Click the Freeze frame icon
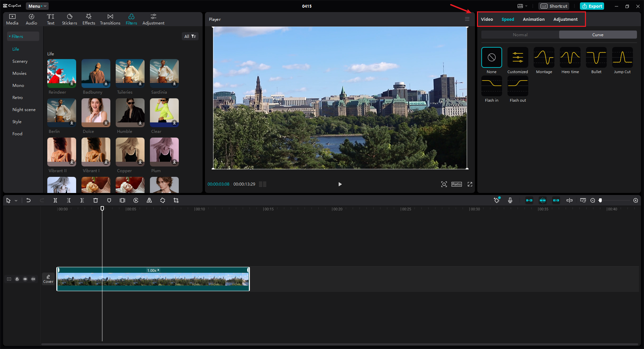The height and width of the screenshot is (349, 644). click(x=122, y=200)
